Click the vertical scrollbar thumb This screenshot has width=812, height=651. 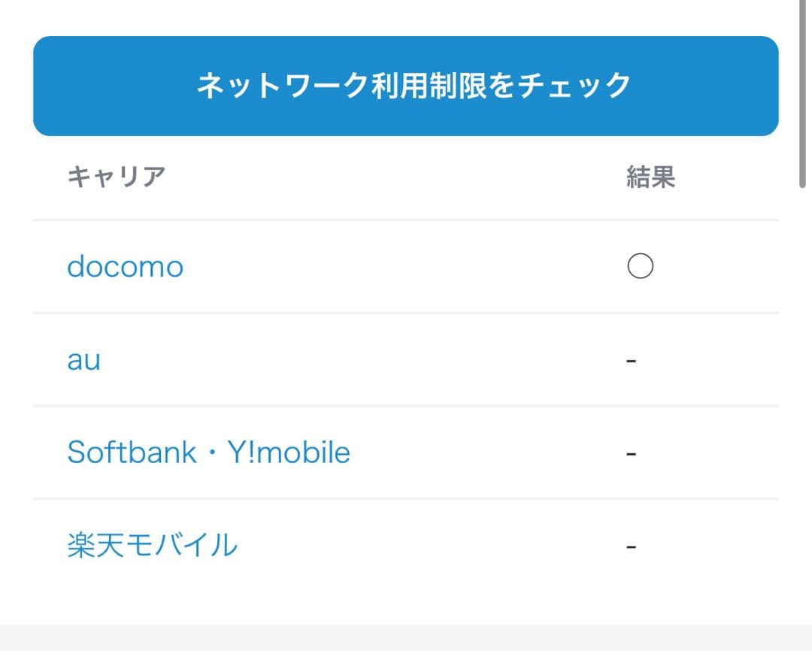(804, 90)
